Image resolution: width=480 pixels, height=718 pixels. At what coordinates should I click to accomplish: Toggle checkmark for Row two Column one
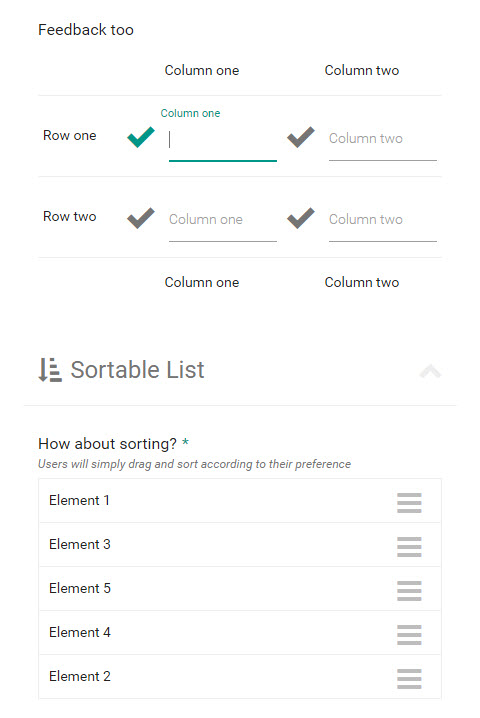pos(141,218)
